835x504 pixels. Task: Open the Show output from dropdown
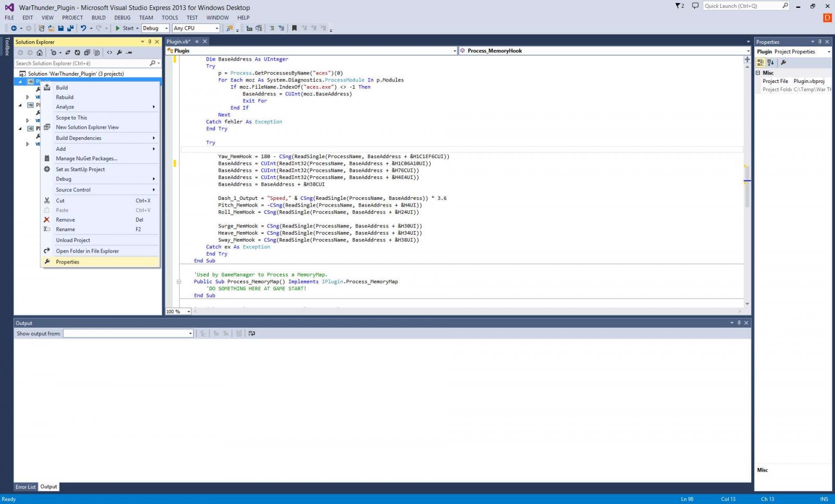[128, 333]
